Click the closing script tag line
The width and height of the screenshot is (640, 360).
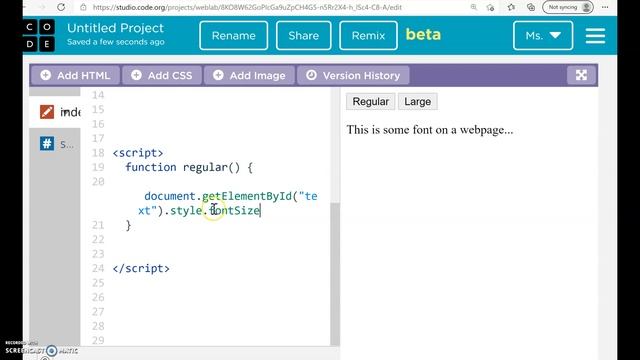(141, 269)
